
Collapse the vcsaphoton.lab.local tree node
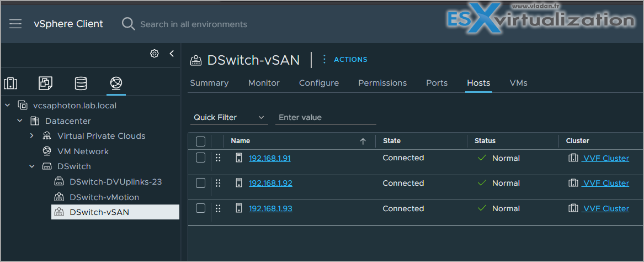(7, 105)
